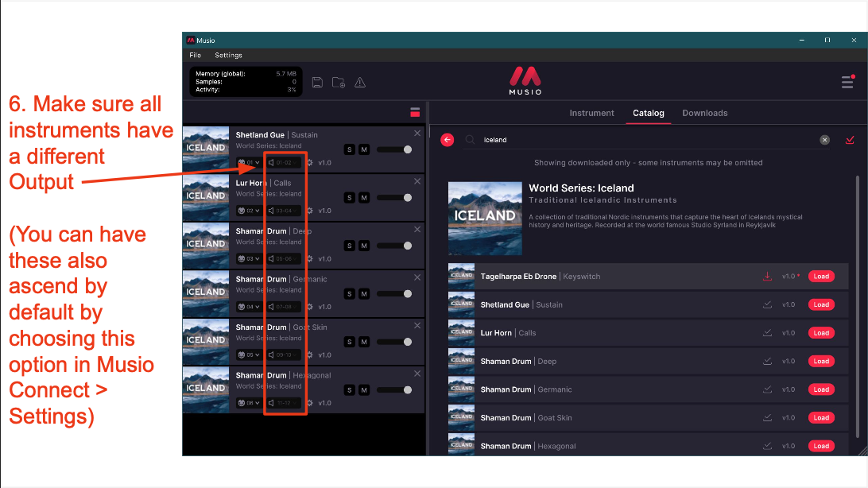
Task: Open MIDI channel 02 dropdown for Lur Horn
Action: 249,211
